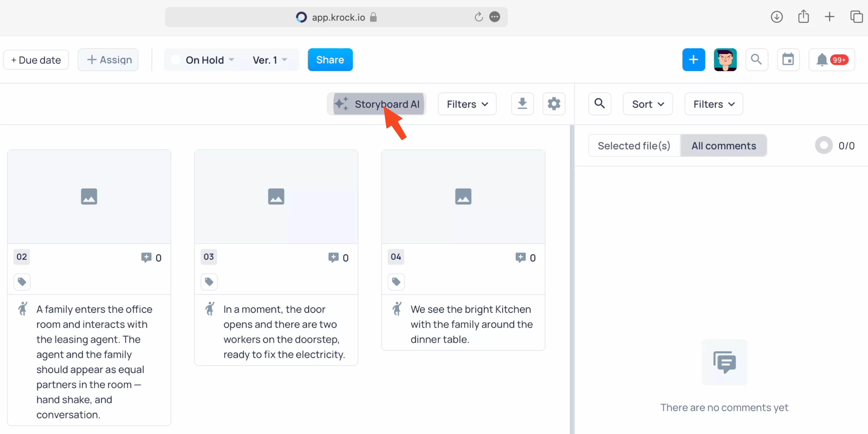Click the tag icon on frame 02
This screenshot has width=868, height=434.
click(x=22, y=282)
